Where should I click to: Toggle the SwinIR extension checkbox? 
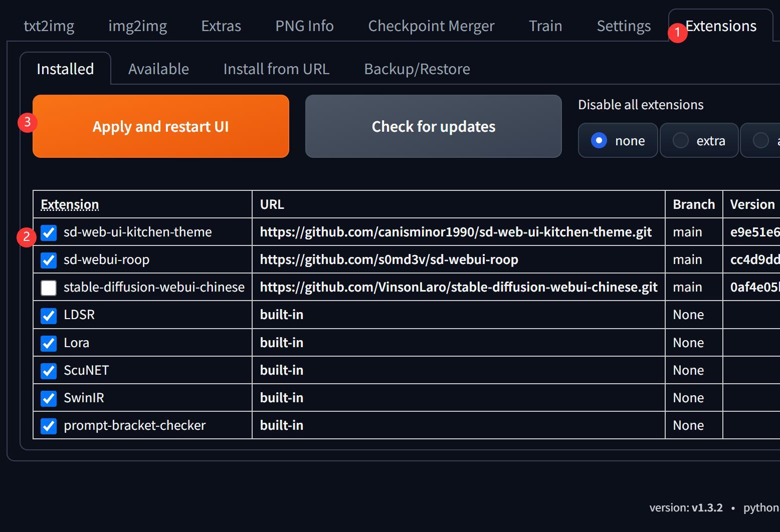pos(49,398)
